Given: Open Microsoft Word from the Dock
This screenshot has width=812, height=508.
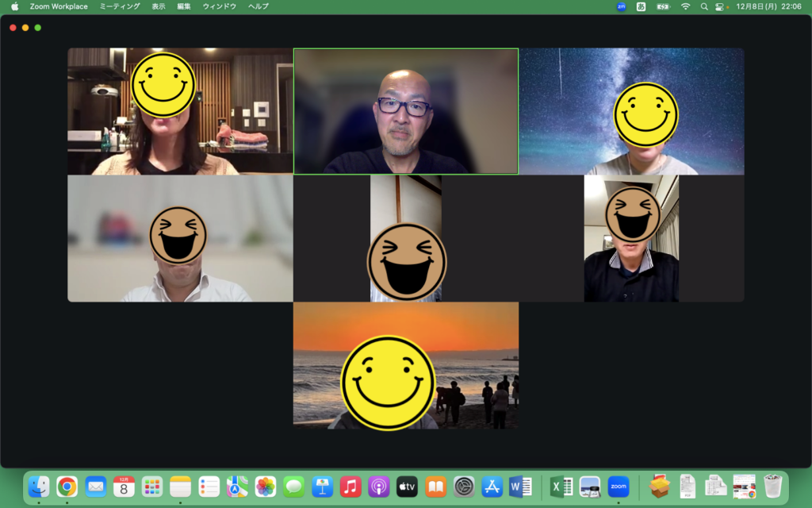Looking at the screenshot, I should pos(520,487).
